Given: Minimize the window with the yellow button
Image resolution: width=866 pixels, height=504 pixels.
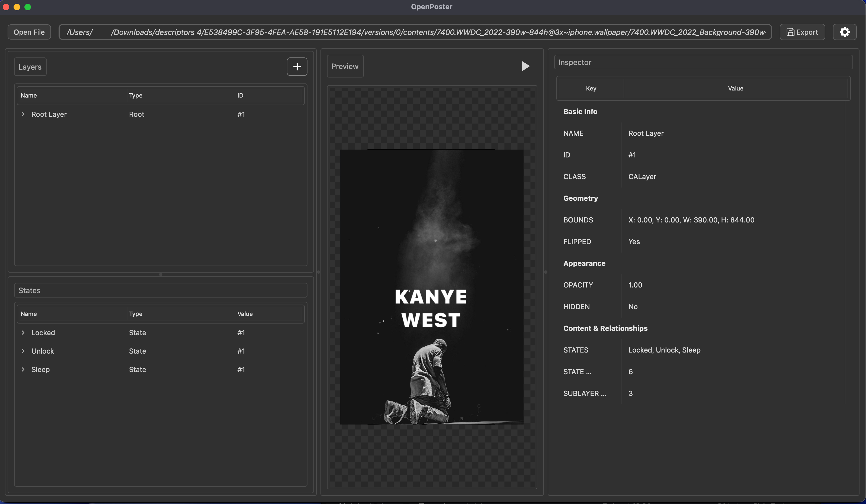Looking at the screenshot, I should 17,7.
